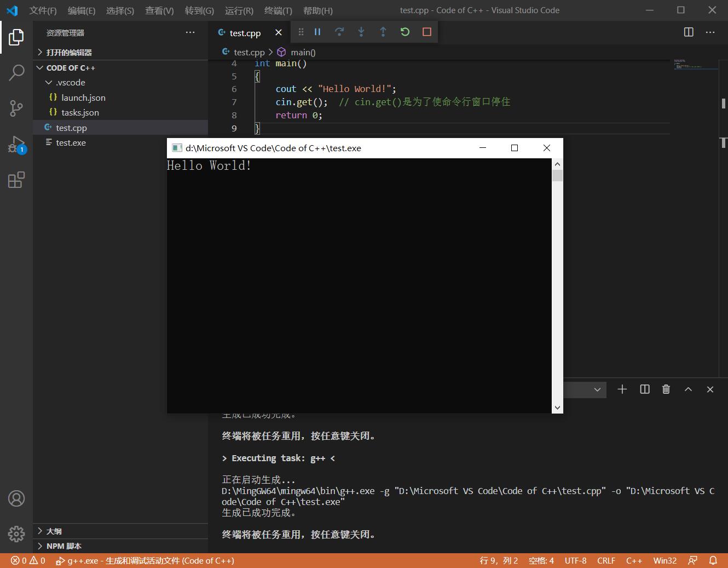The width and height of the screenshot is (728, 568).
Task: Open the 运行(R) menu
Action: tap(239, 10)
